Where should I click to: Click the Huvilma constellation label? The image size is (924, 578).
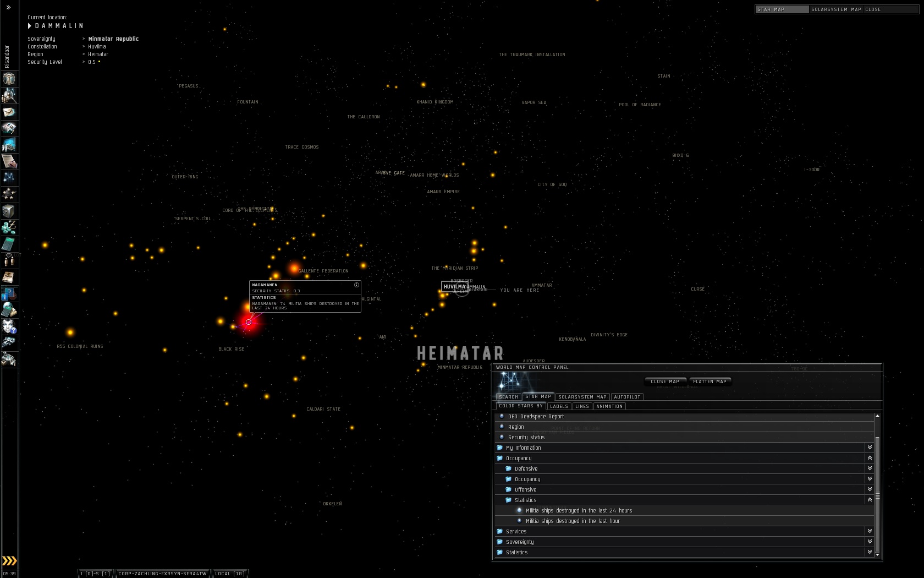tap(455, 287)
